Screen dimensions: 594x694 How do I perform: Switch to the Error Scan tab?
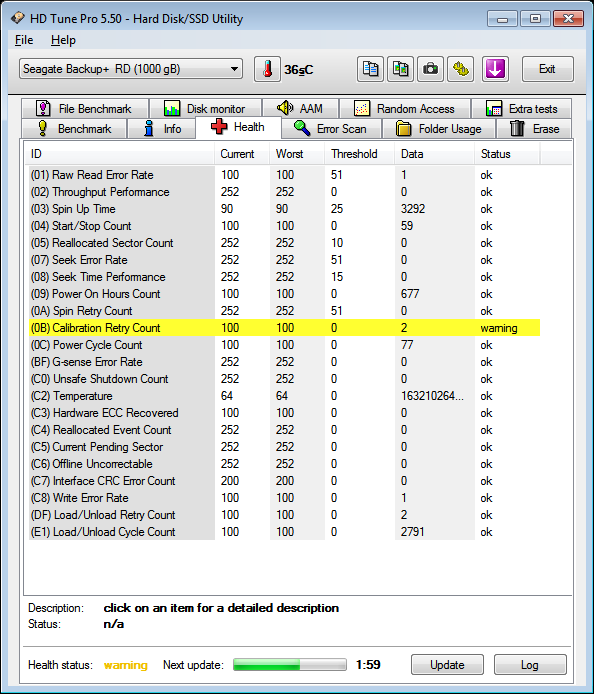tap(331, 129)
